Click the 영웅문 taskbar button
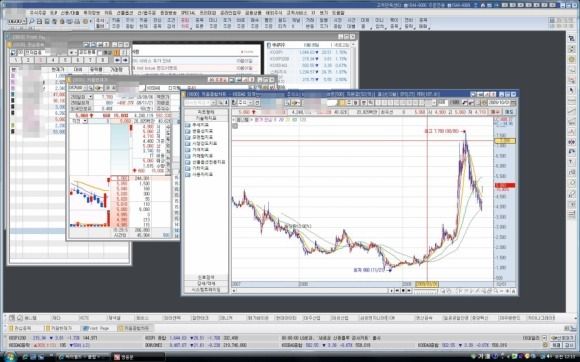 pyautogui.click(x=138, y=357)
